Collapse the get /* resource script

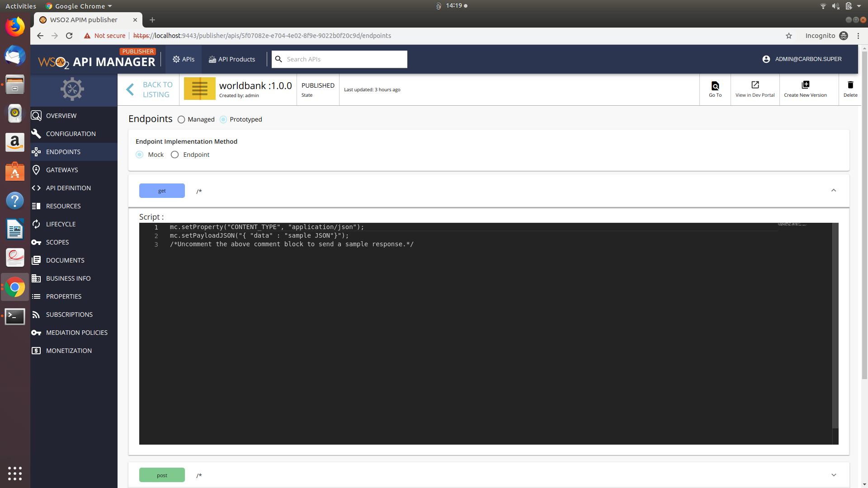(x=834, y=190)
